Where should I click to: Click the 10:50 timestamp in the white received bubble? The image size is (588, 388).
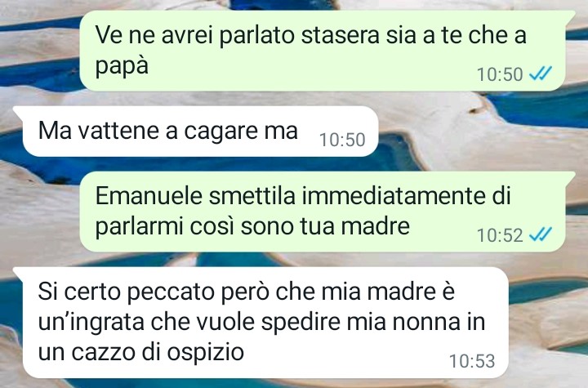click(x=342, y=140)
